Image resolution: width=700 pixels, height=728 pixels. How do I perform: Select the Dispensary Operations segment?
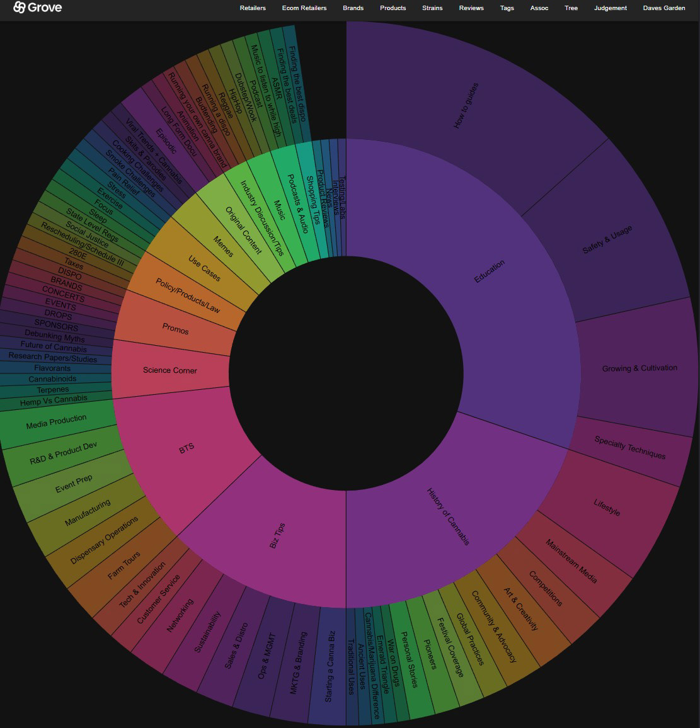(104, 540)
